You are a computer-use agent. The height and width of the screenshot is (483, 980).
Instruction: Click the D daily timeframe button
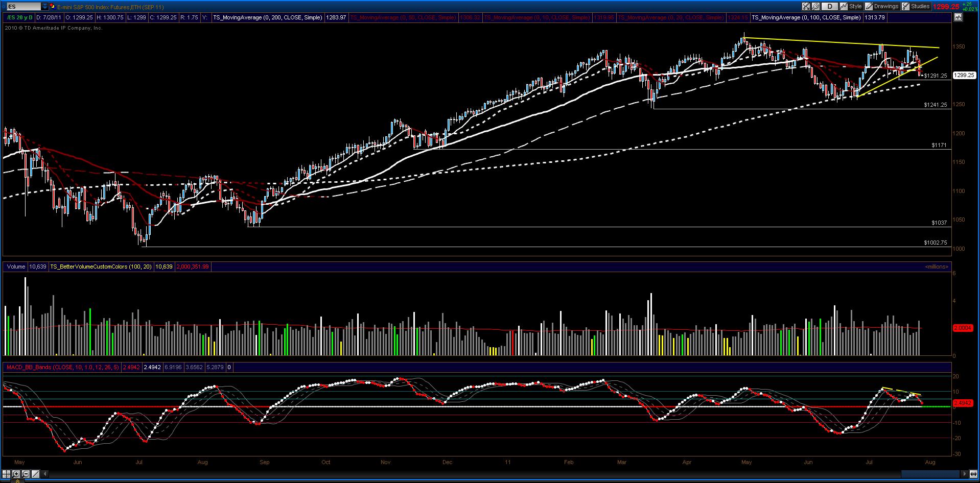click(830, 6)
